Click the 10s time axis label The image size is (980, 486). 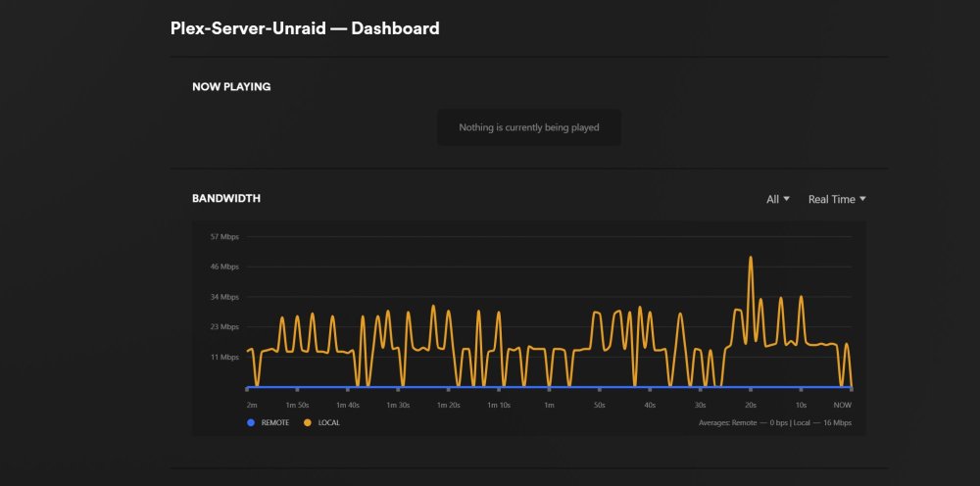[802, 405]
